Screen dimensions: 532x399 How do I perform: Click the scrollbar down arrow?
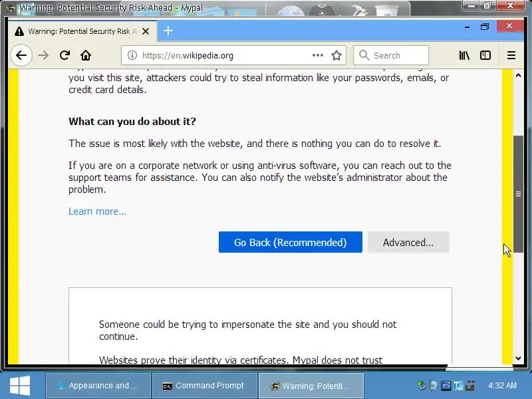(x=518, y=358)
